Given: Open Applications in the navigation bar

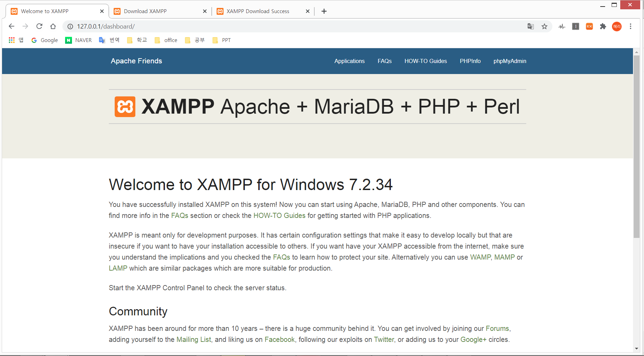Looking at the screenshot, I should [x=349, y=61].
